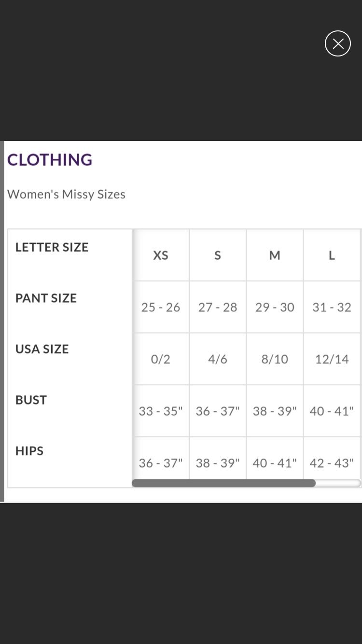
Task: Click the 36 - 37" hips cell
Action: click(x=161, y=463)
